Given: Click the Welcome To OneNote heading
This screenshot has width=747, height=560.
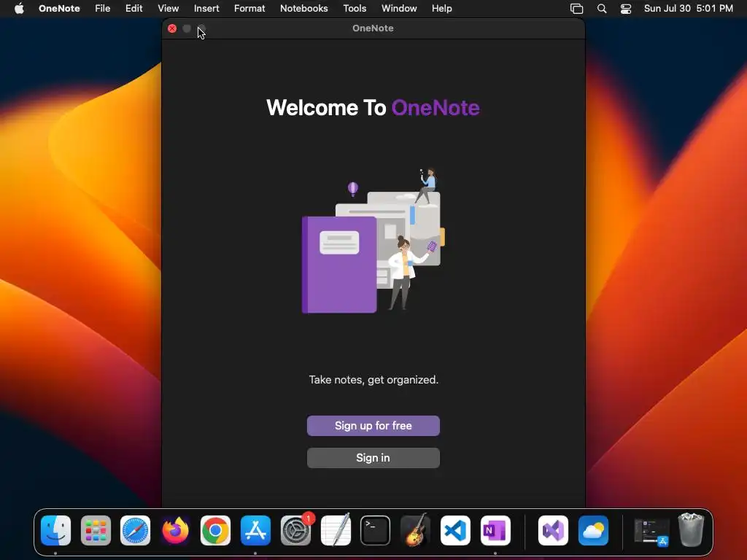Looking at the screenshot, I should [373, 108].
